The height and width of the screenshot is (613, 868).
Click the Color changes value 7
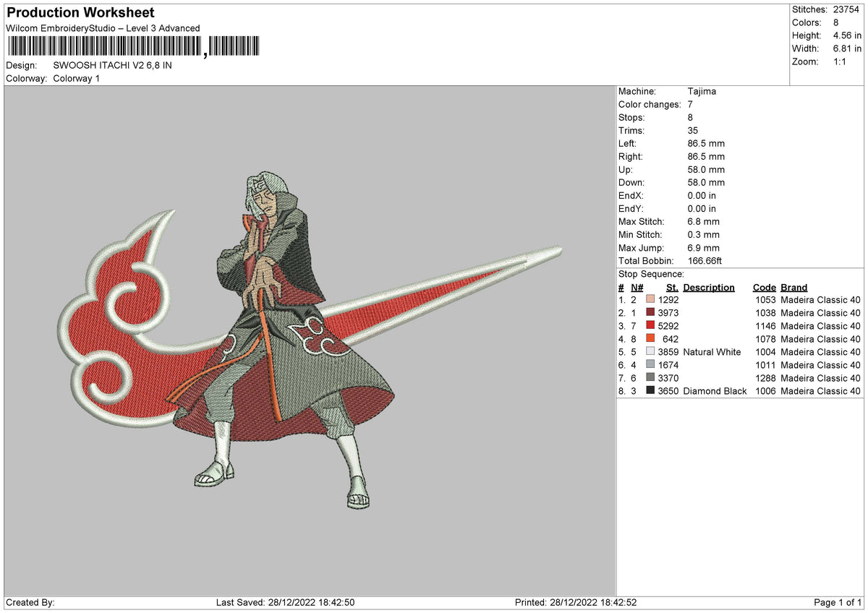click(x=690, y=105)
